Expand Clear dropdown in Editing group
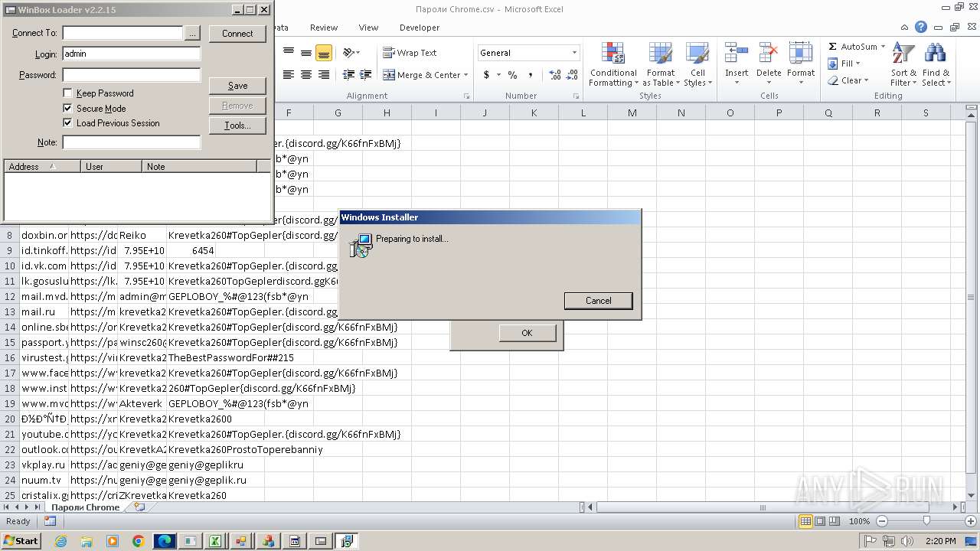 pos(866,80)
